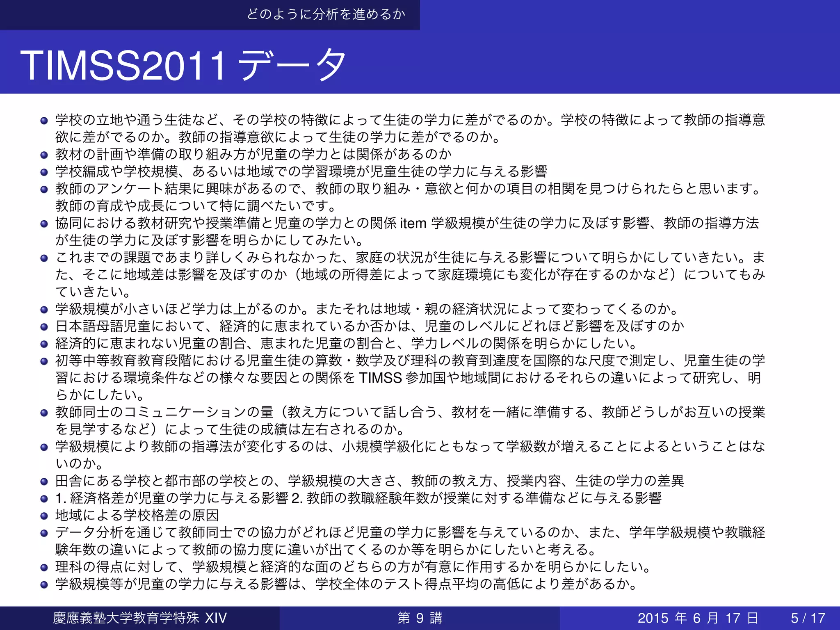Click the bullet starting 教師同士のコミュニケーションの量
Screen dimensions: 840x630
tap(410, 420)
